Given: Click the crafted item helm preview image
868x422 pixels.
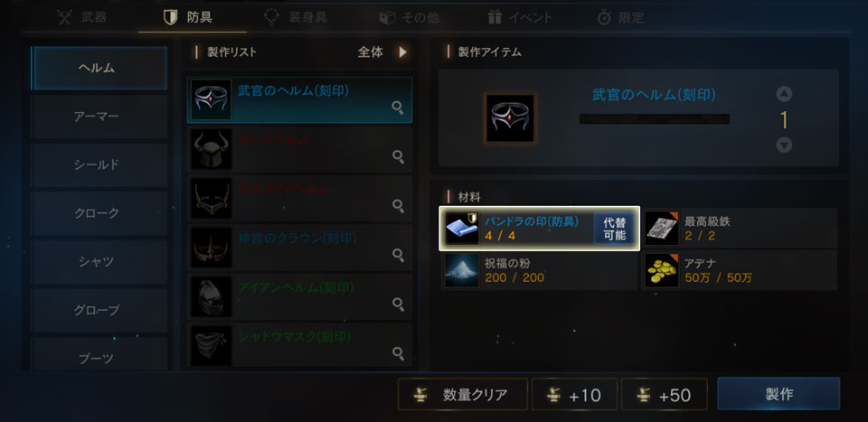Looking at the screenshot, I should tap(510, 118).
